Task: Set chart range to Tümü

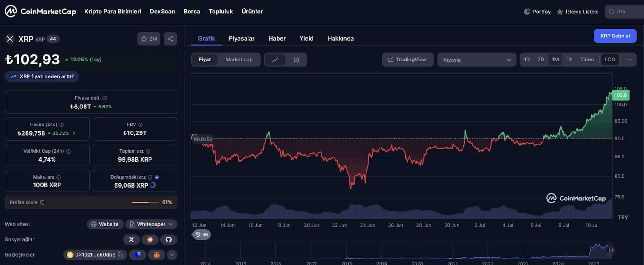Action: point(587,60)
